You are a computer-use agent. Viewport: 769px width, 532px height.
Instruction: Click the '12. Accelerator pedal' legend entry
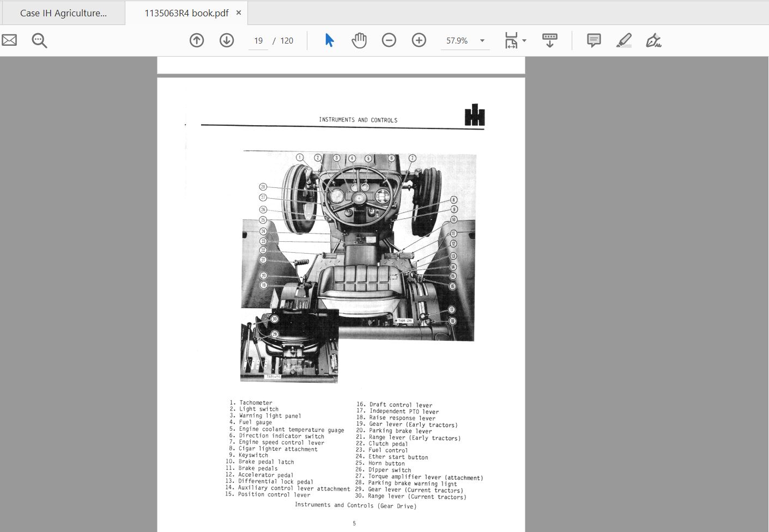259,475
